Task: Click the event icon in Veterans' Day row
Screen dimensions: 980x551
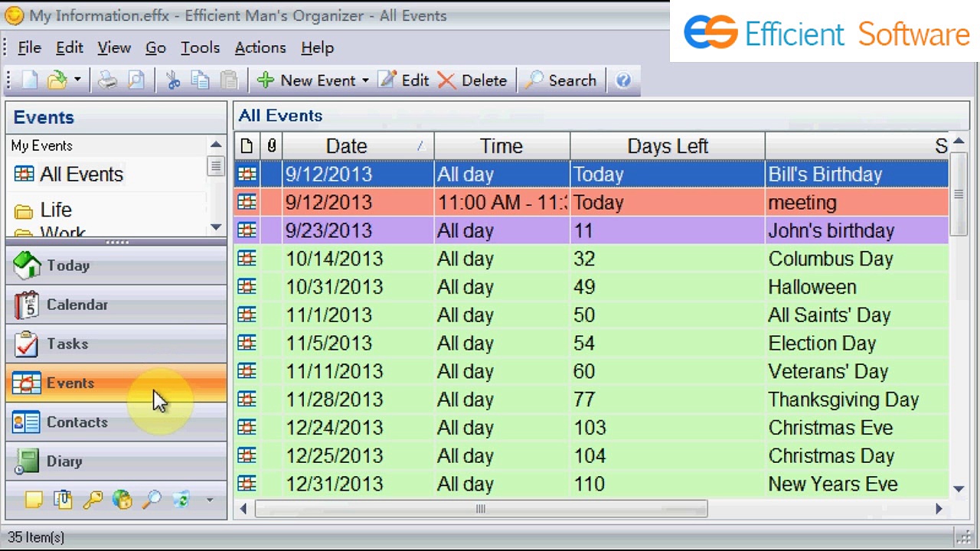Action: [247, 371]
